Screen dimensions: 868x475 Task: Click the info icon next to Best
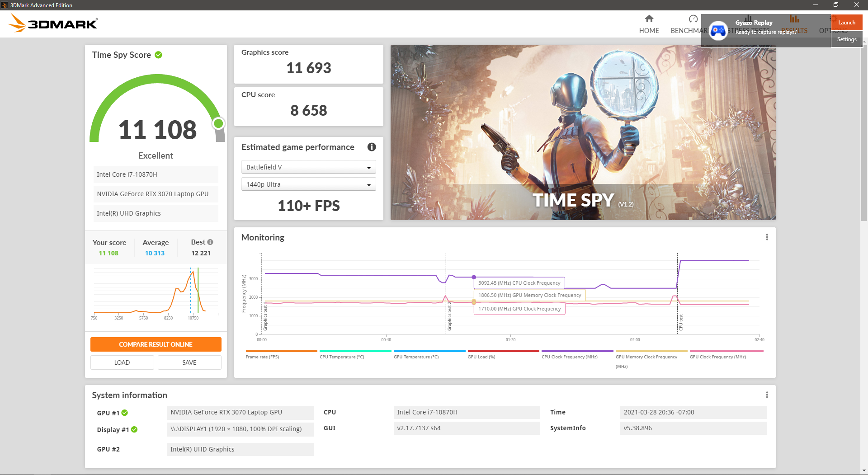pos(210,242)
